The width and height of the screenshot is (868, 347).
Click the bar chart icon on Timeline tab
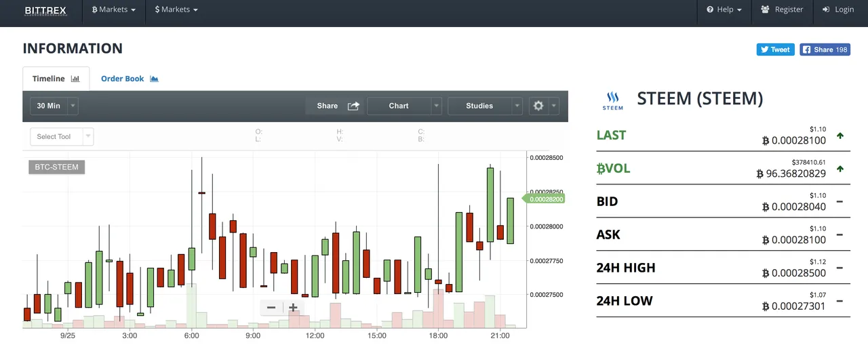(75, 79)
